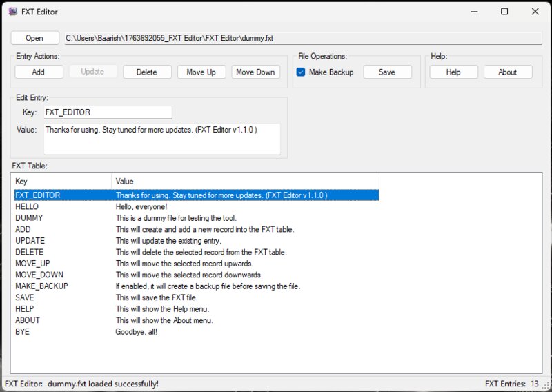Click the Open button
Screen dimensions: 552x392
(34, 38)
